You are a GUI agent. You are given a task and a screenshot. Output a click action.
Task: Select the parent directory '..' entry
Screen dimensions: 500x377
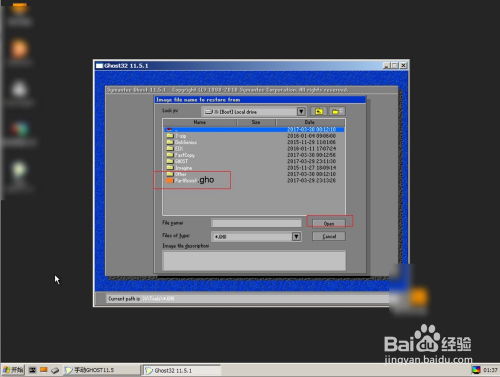point(254,129)
